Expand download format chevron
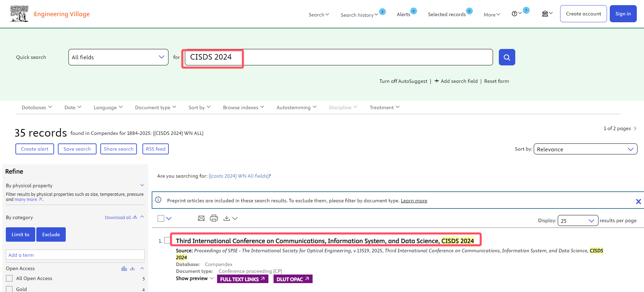Image resolution: width=644 pixels, height=292 pixels. click(x=235, y=218)
